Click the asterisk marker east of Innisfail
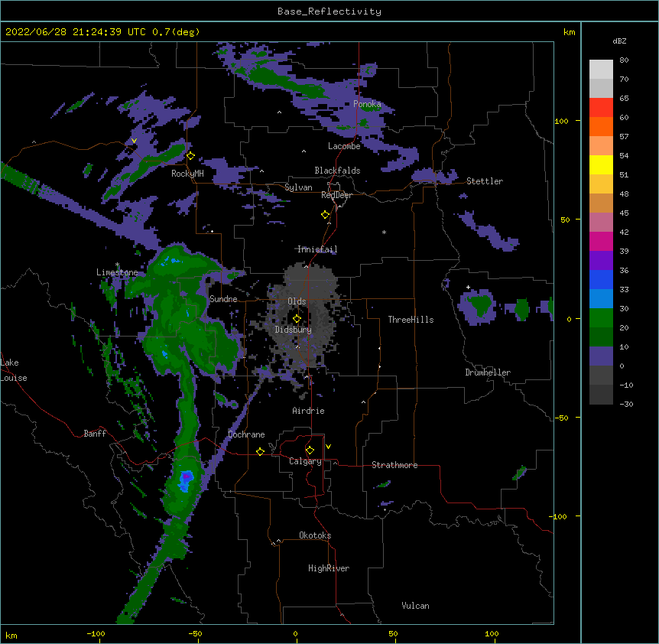This screenshot has height=644, width=659. click(384, 232)
